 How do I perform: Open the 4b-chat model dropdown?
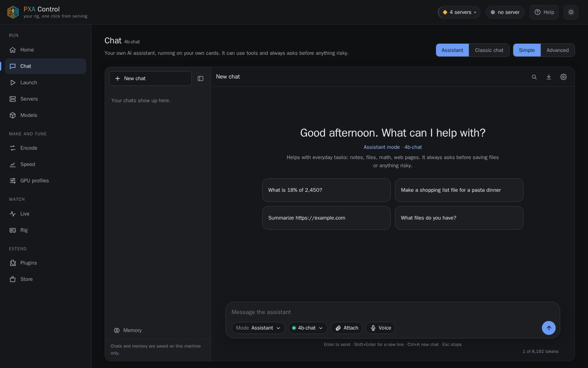(307, 328)
